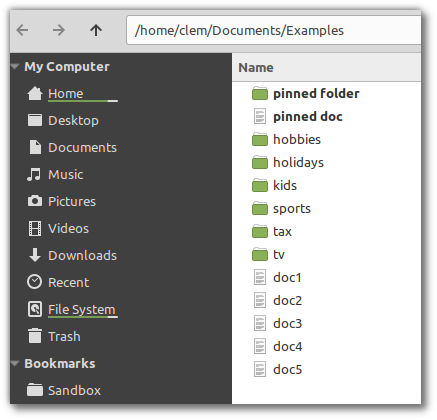437x420 pixels.
Task: Click the Videos film icon in the sidebar
Action: (35, 228)
